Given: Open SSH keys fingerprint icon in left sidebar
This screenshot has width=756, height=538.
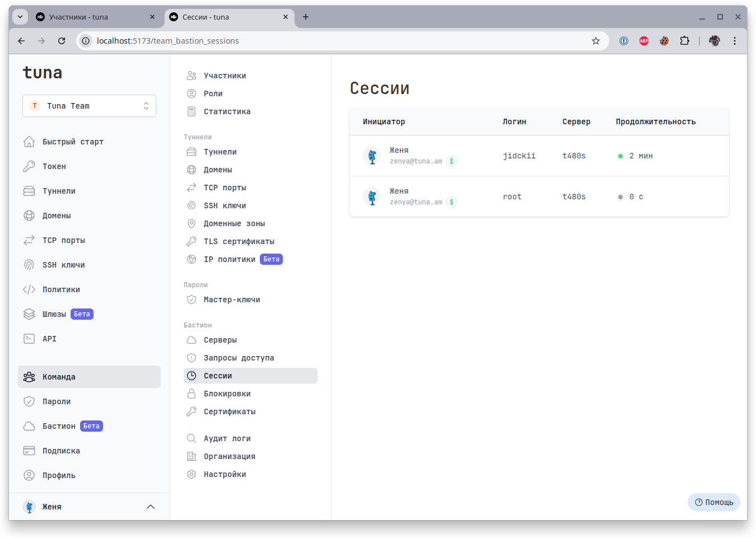Looking at the screenshot, I should pos(29,265).
